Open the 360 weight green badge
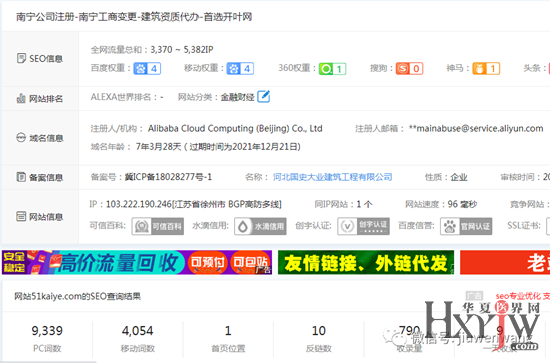The width and height of the screenshot is (550, 363). (x=332, y=69)
